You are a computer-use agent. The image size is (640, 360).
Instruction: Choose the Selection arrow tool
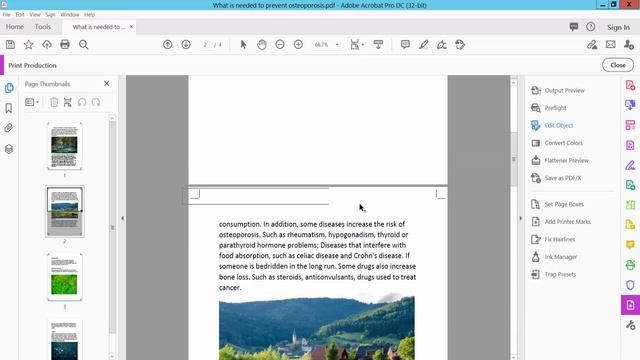(x=243, y=44)
